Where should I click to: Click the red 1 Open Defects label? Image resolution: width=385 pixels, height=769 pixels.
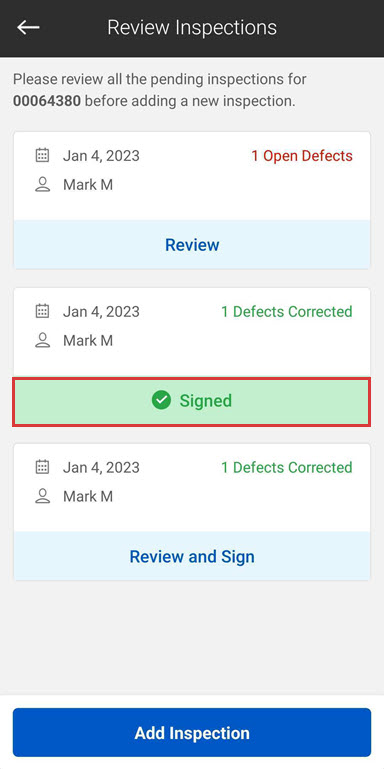click(302, 156)
